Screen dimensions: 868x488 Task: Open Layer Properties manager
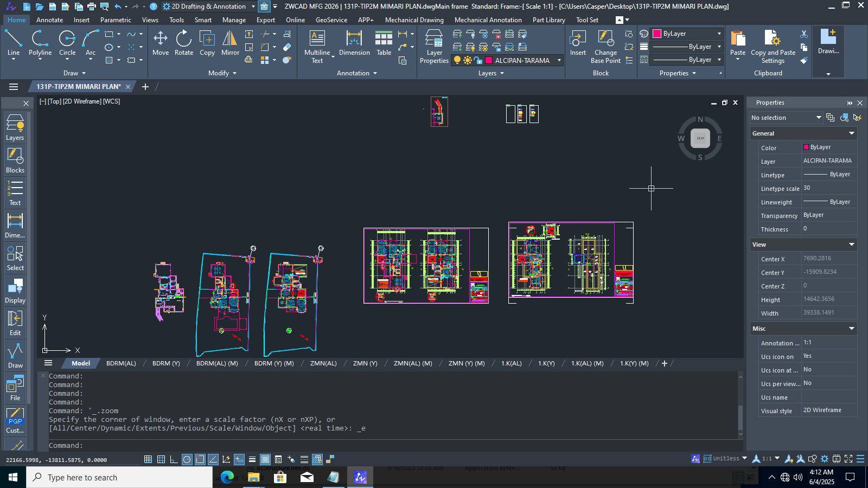coord(434,47)
